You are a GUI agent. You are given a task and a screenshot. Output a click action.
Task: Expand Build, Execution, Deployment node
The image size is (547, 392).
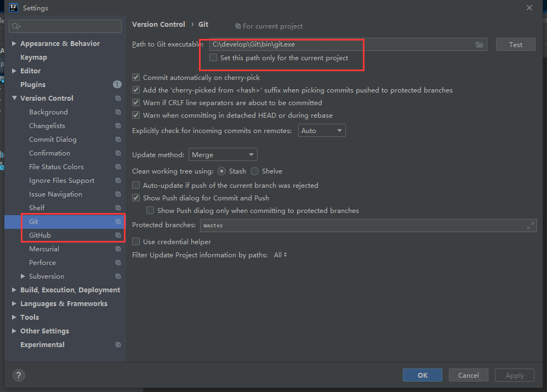(14, 290)
